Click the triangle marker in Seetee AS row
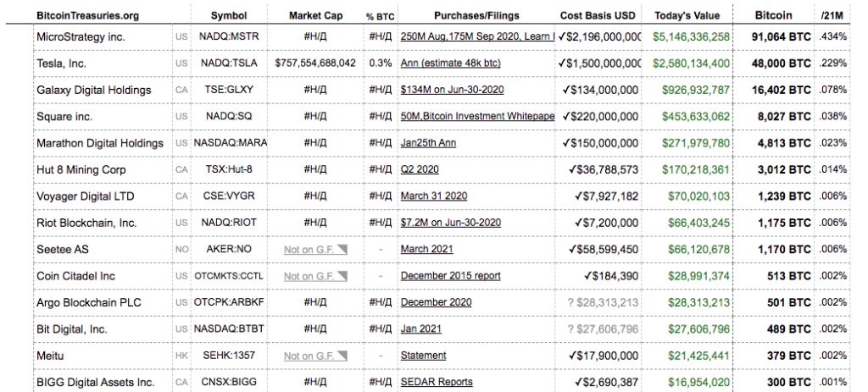This screenshot has width=868, height=392. (x=342, y=249)
